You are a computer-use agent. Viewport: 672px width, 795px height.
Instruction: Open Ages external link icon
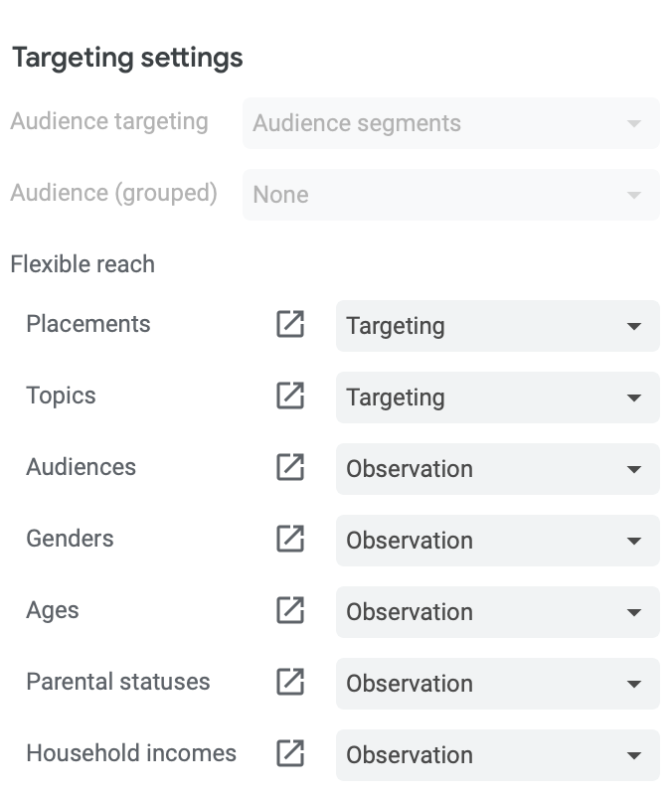pyautogui.click(x=290, y=610)
